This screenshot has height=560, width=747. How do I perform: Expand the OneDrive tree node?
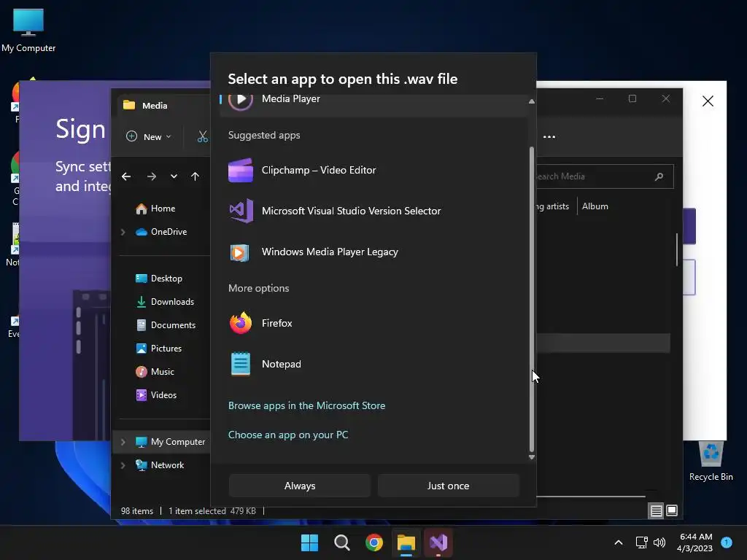123,232
